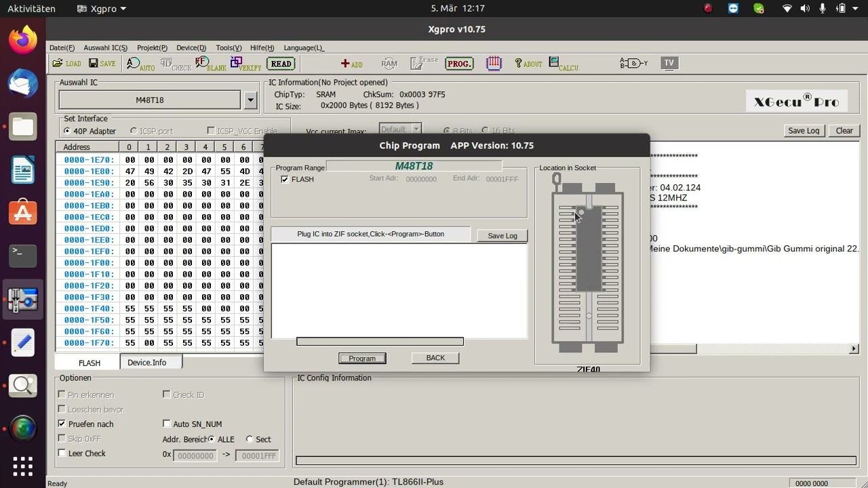Image resolution: width=868 pixels, height=488 pixels.
Task: Enable the Auto SN_NUM checkbox
Action: click(167, 424)
